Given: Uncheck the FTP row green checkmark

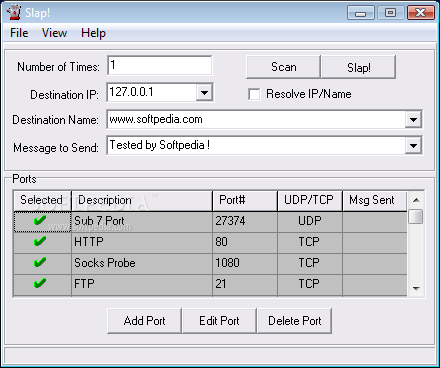Looking at the screenshot, I should (40, 284).
